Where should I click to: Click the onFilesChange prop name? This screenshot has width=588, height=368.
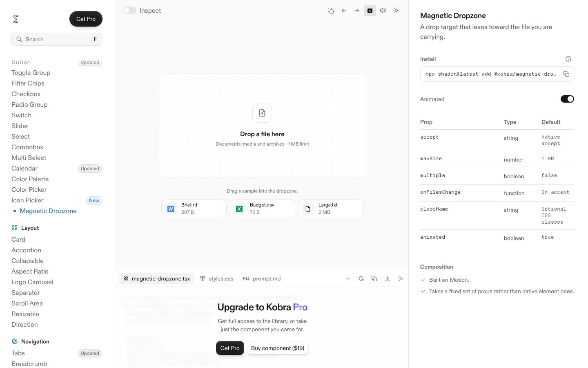(440, 192)
